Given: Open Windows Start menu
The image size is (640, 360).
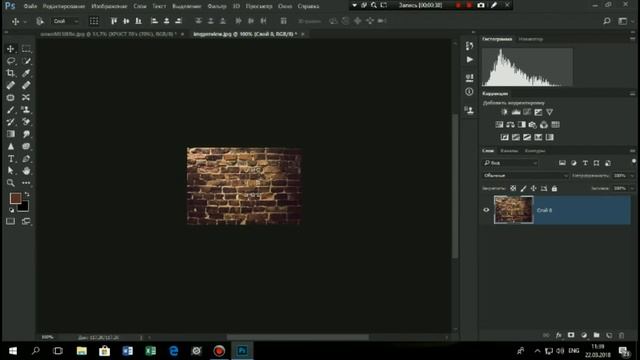Looking at the screenshot, I should (x=13, y=351).
